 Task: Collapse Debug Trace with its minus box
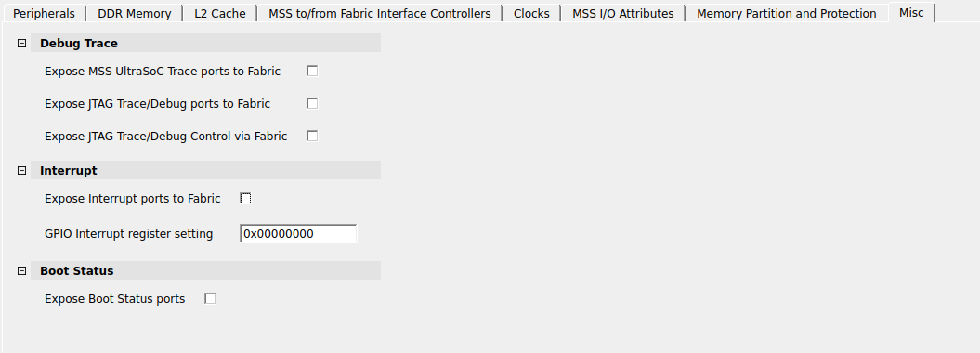pyautogui.click(x=22, y=43)
